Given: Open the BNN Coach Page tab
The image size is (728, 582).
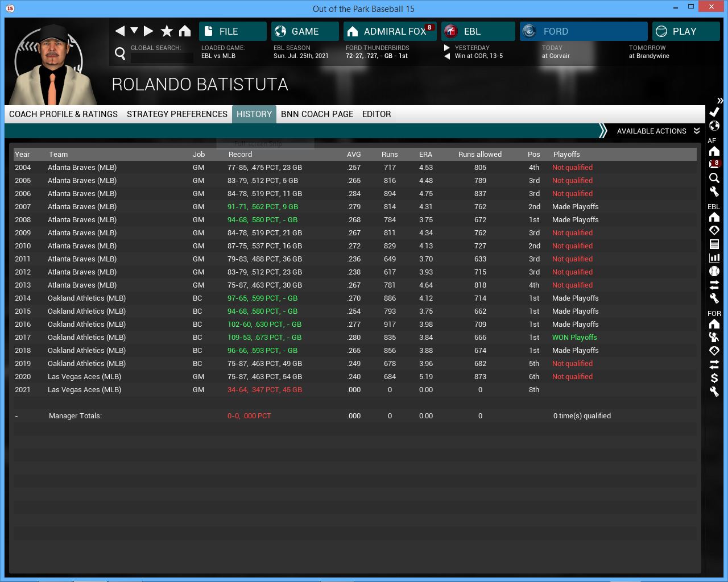Looking at the screenshot, I should click(317, 114).
